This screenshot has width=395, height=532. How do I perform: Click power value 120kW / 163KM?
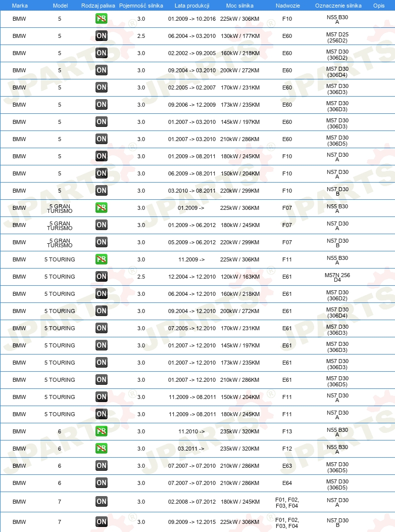click(240, 277)
